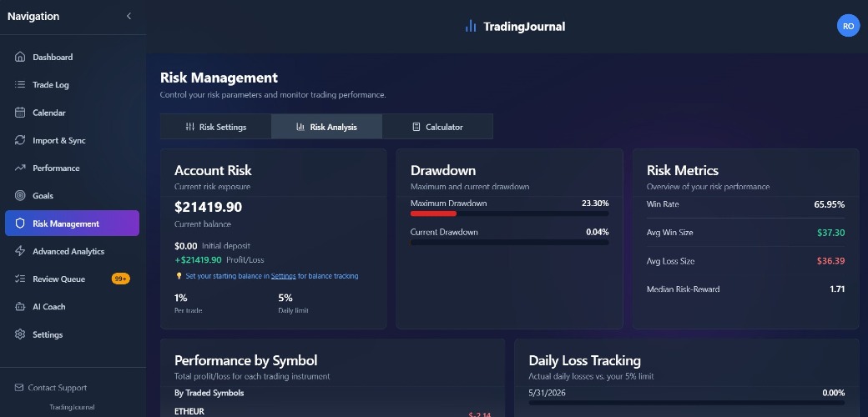Switch to the Risk Settings tab
Viewport: 868px width, 417px height.
216,127
